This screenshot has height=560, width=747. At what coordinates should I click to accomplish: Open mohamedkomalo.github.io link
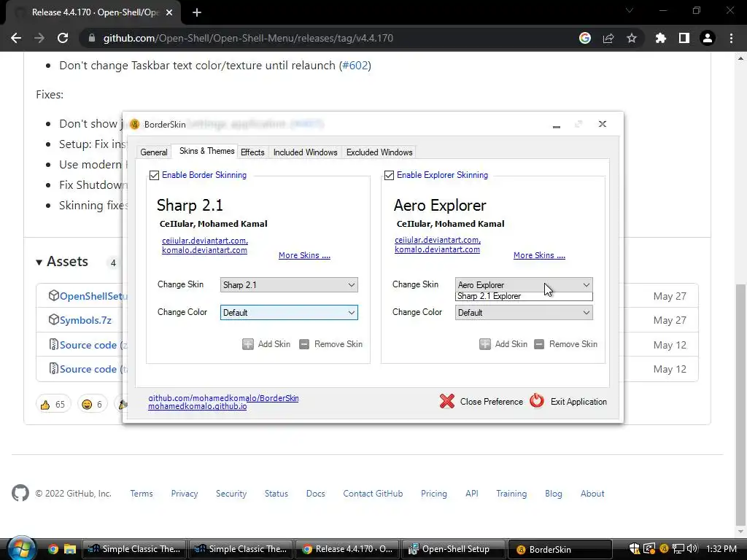197,406
